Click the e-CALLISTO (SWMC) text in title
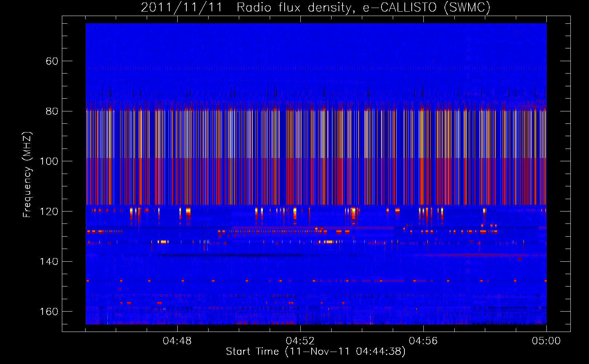589x364 pixels. coord(427,7)
